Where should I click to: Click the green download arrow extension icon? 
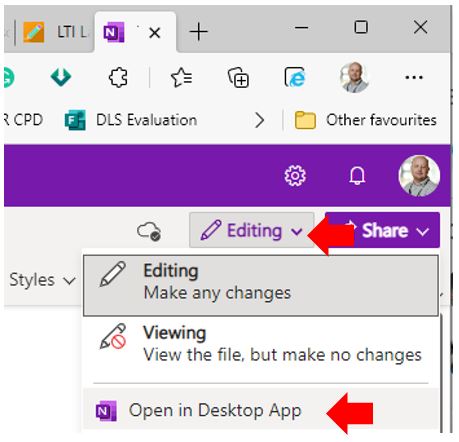(61, 77)
